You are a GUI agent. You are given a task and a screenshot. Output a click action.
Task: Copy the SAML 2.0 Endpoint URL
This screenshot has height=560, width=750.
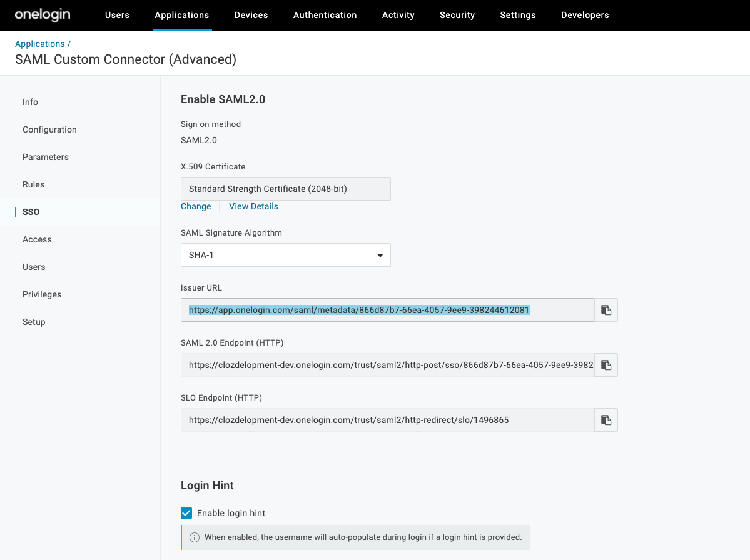(x=605, y=364)
